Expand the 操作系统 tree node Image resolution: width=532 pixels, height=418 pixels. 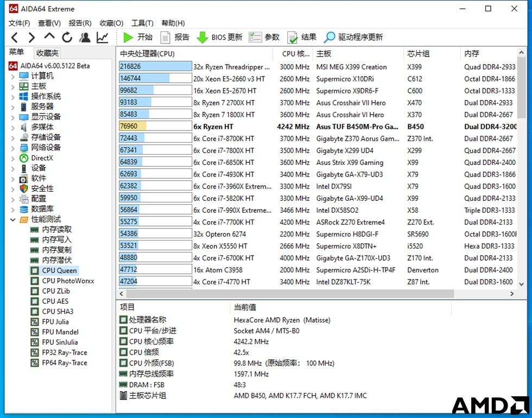tap(12, 97)
